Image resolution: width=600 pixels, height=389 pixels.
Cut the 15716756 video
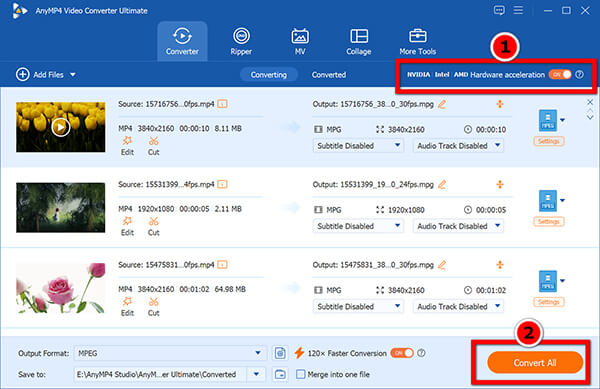tap(153, 146)
